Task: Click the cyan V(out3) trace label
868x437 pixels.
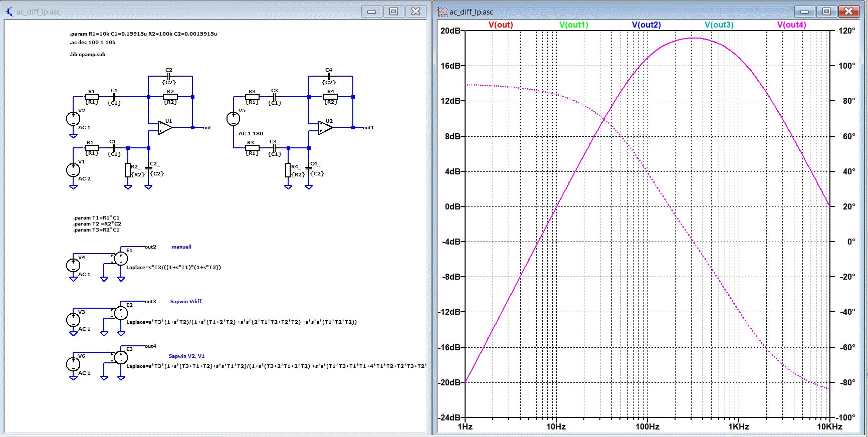Action: coord(719,25)
